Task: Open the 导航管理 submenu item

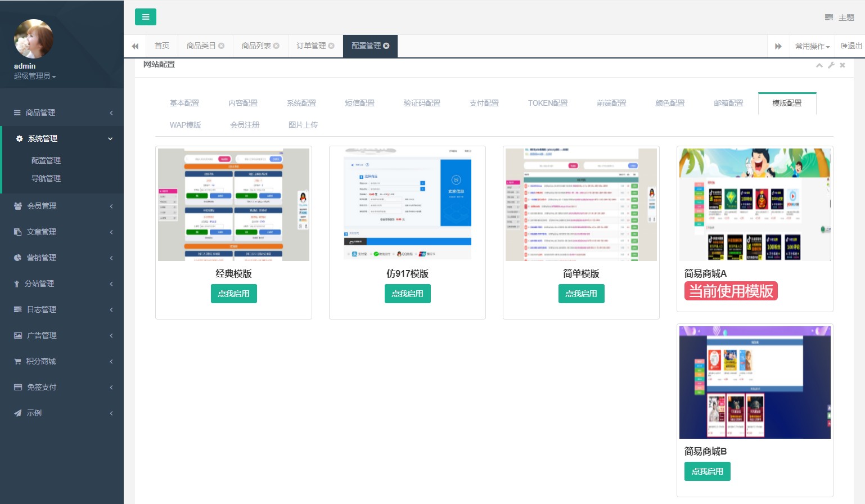Action: (x=46, y=178)
